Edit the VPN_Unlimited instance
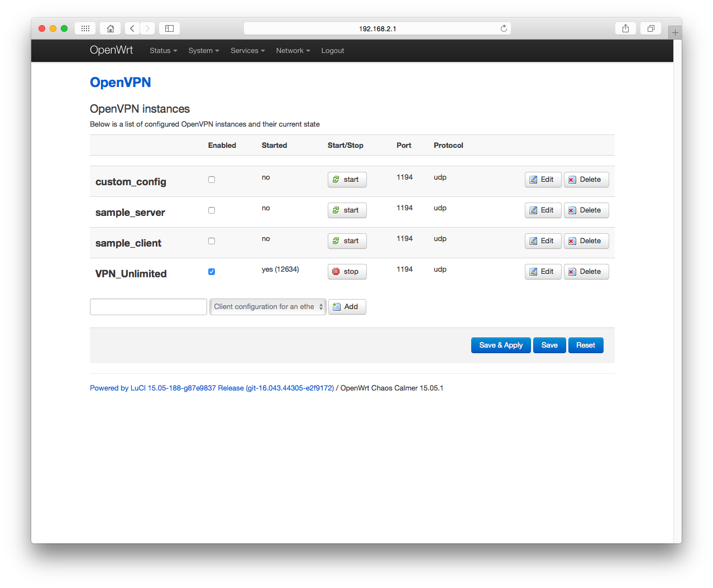Viewport: 713px width, 588px height. coord(543,272)
